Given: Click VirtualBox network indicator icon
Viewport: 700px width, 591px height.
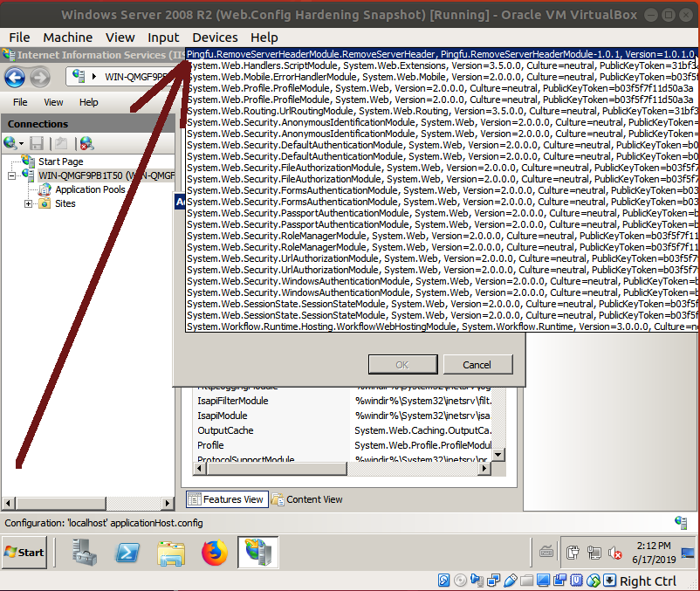Looking at the screenshot, I should click(x=494, y=580).
